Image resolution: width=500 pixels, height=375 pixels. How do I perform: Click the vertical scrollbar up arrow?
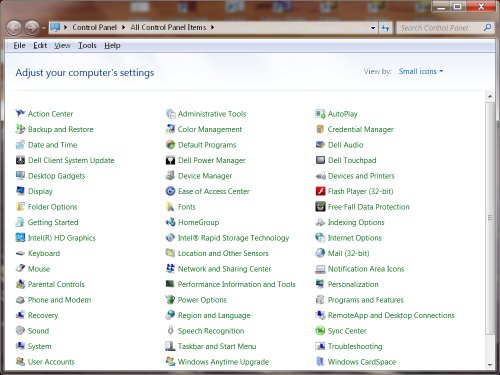pos(490,96)
